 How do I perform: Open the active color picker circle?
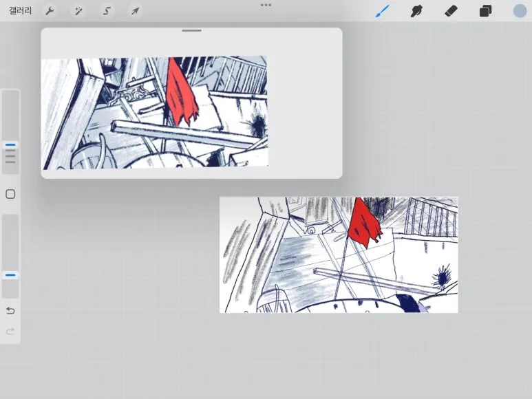(520, 11)
